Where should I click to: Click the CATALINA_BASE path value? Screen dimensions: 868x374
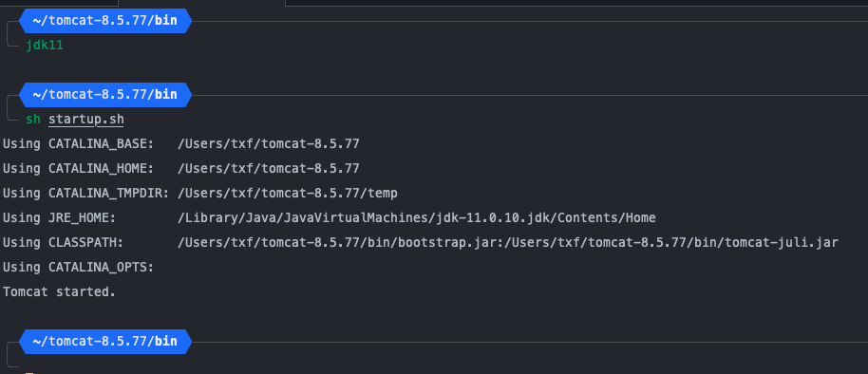tap(269, 144)
